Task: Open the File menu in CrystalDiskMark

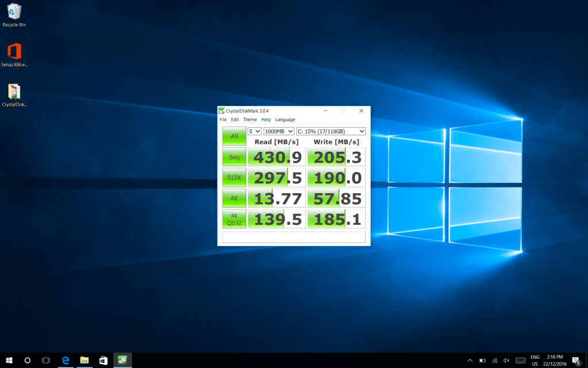Action: click(x=223, y=120)
